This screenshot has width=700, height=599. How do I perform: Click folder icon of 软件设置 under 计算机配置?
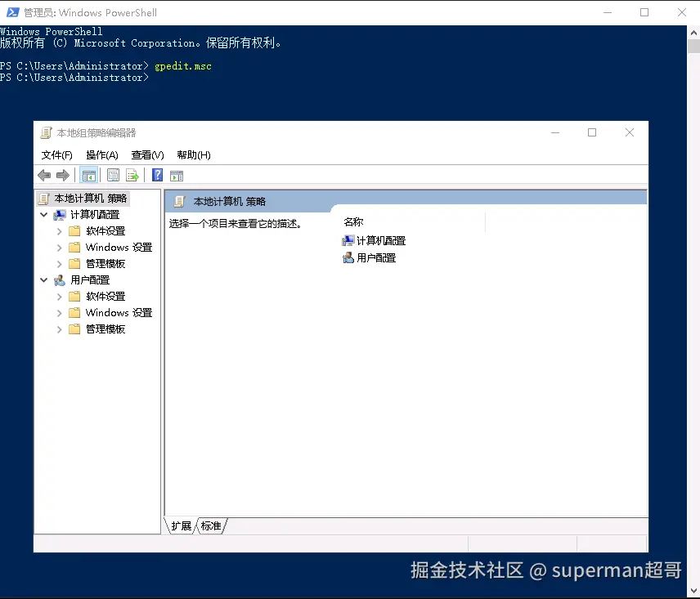(74, 231)
